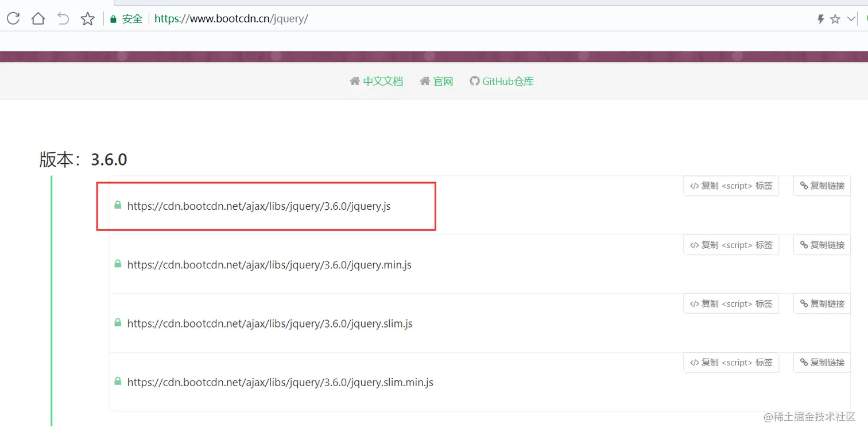Open the 中文文档 link
This screenshot has width=868, height=435.
pyautogui.click(x=383, y=82)
